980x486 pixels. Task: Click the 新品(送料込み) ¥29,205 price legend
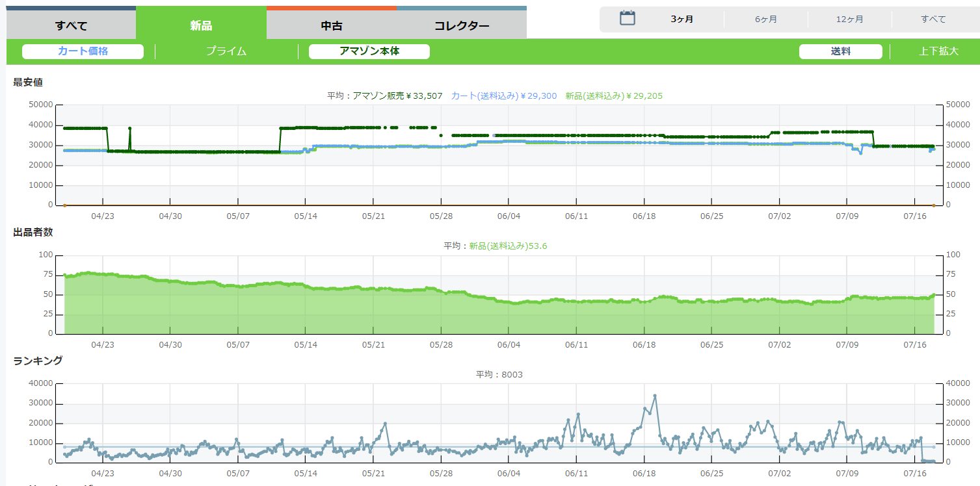pyautogui.click(x=613, y=96)
